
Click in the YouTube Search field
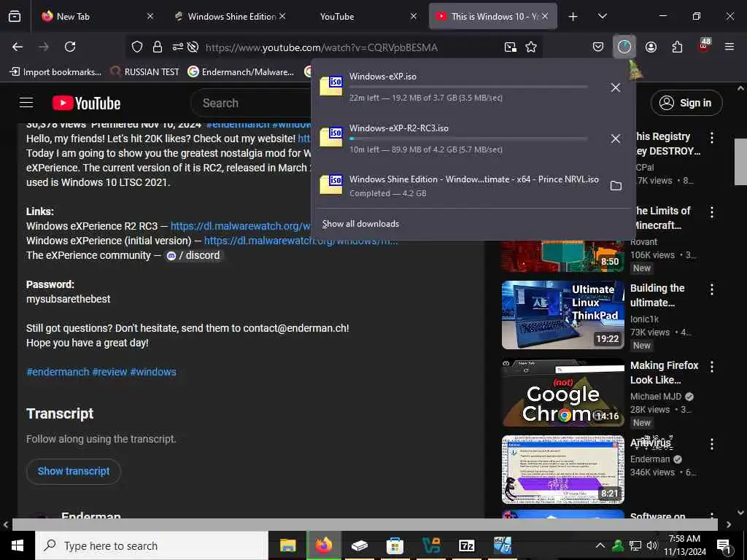coord(252,103)
